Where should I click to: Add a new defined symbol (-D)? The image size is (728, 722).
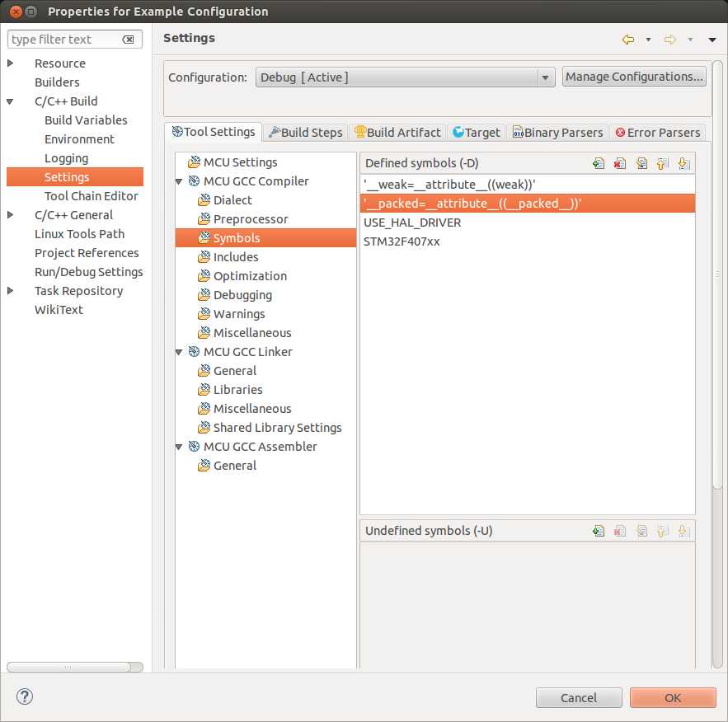(x=599, y=163)
